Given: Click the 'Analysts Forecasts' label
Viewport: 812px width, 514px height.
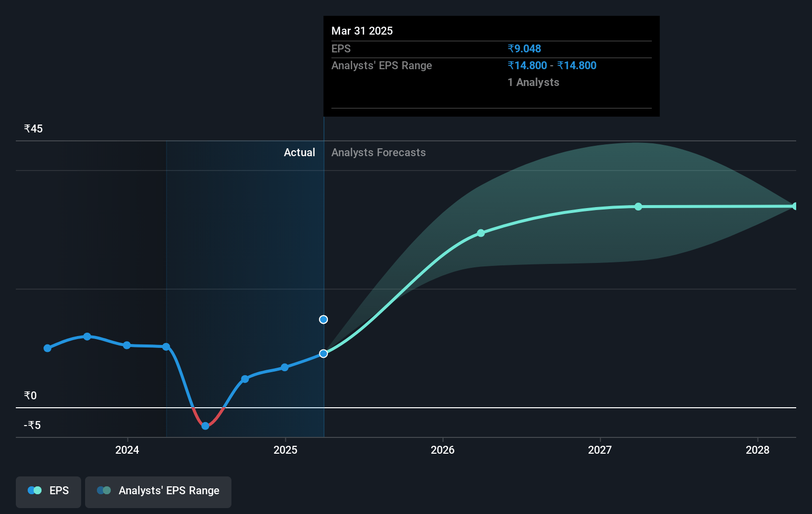Looking at the screenshot, I should point(378,153).
